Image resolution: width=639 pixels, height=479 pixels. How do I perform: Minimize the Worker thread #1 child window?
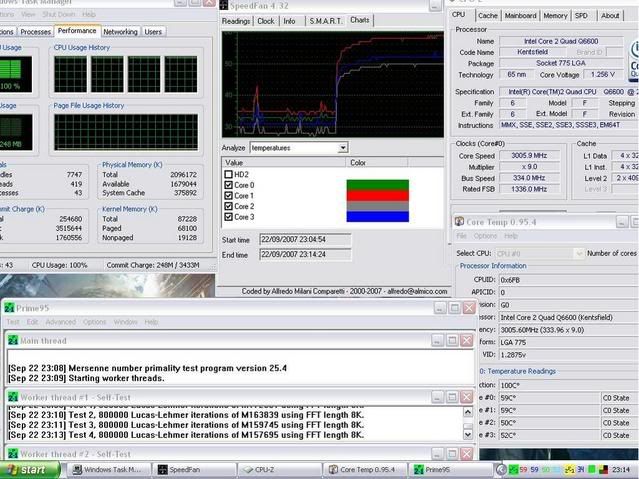(437, 397)
